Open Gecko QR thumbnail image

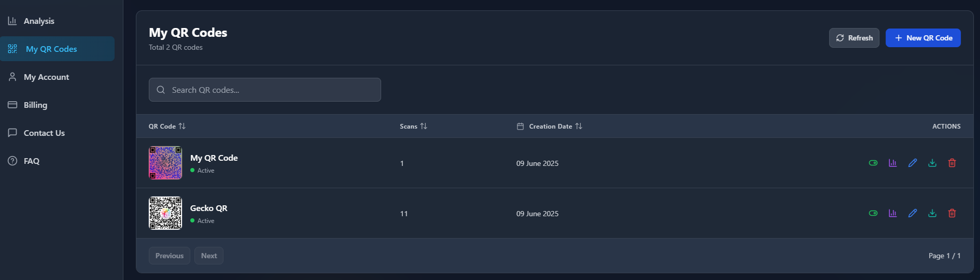point(165,213)
